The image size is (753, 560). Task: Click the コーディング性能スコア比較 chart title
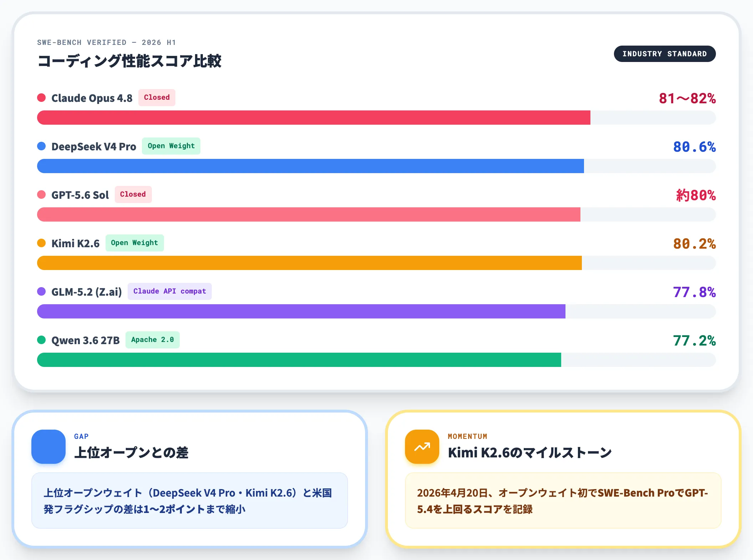pyautogui.click(x=129, y=61)
